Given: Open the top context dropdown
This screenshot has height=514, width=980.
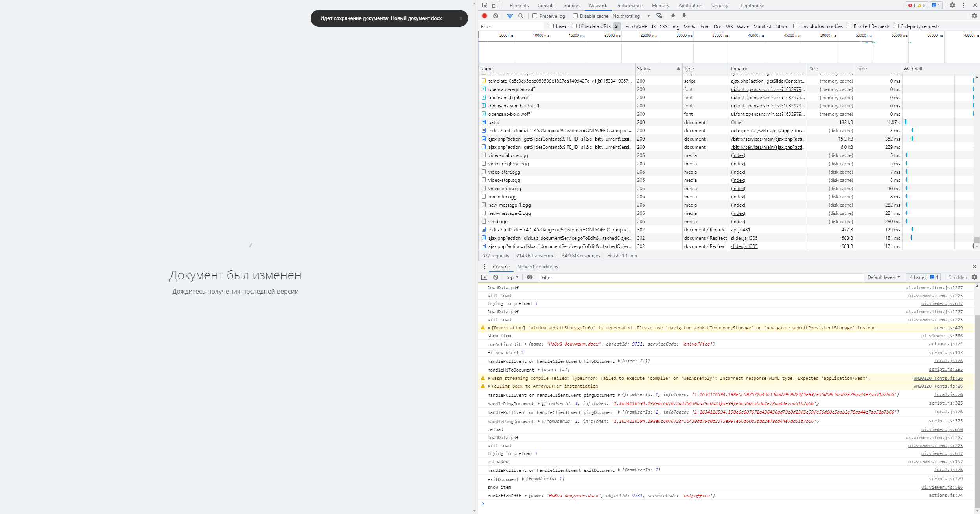Looking at the screenshot, I should [512, 277].
